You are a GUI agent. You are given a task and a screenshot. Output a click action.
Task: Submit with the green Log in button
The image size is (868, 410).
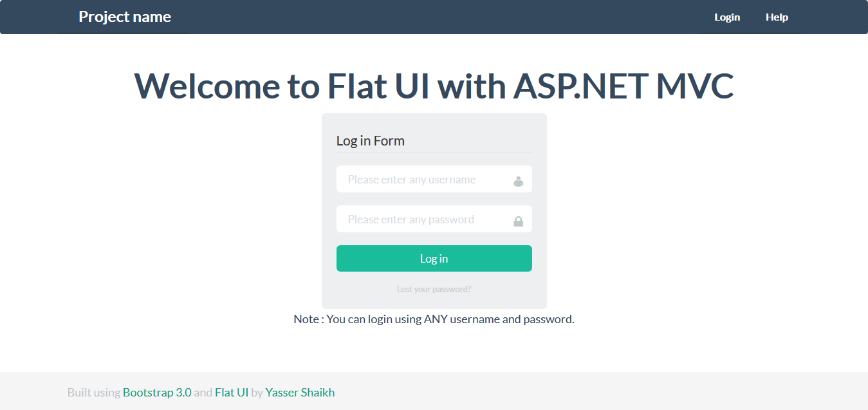click(x=434, y=258)
